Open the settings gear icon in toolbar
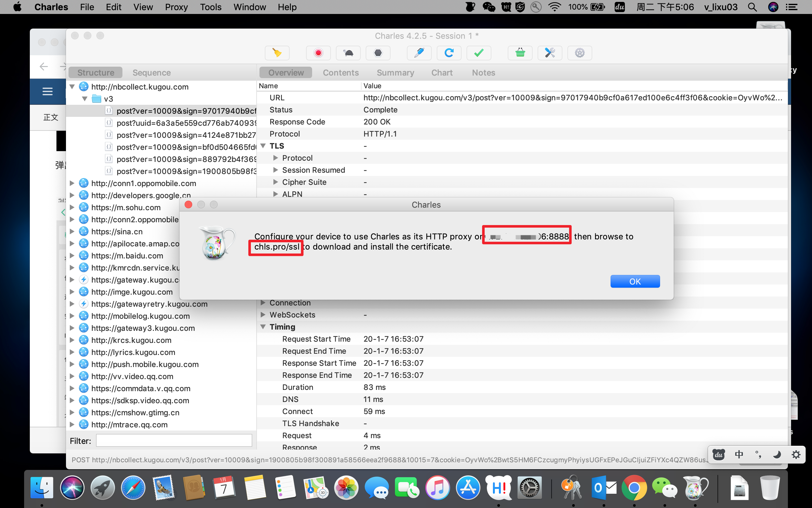Viewport: 812px width, 508px height. coord(580,53)
